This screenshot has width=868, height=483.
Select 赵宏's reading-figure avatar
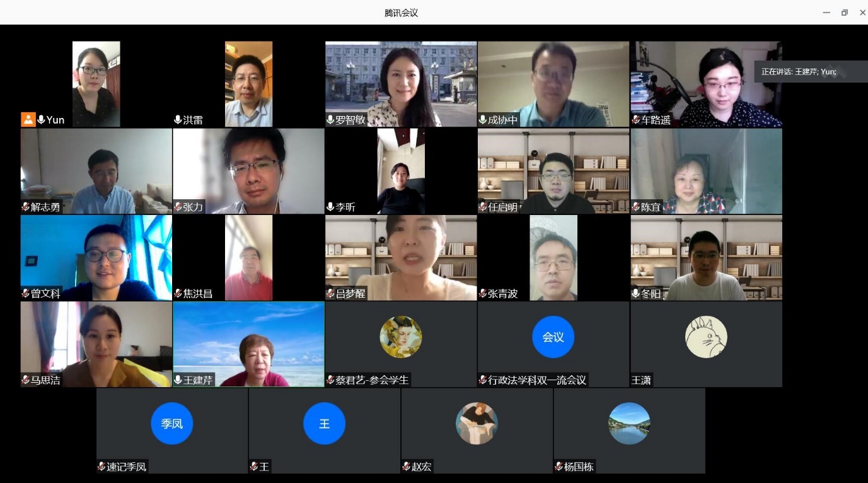pyautogui.click(x=477, y=424)
